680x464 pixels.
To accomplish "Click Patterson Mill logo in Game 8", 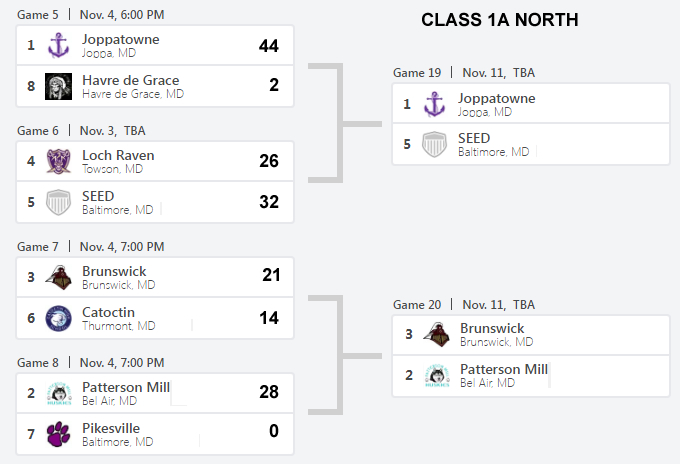I will click(58, 393).
